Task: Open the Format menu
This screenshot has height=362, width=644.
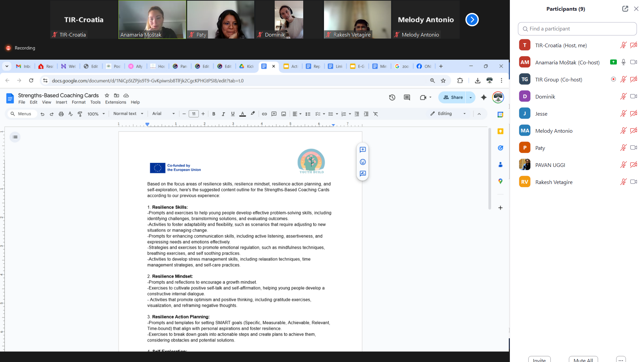Action: (79, 102)
